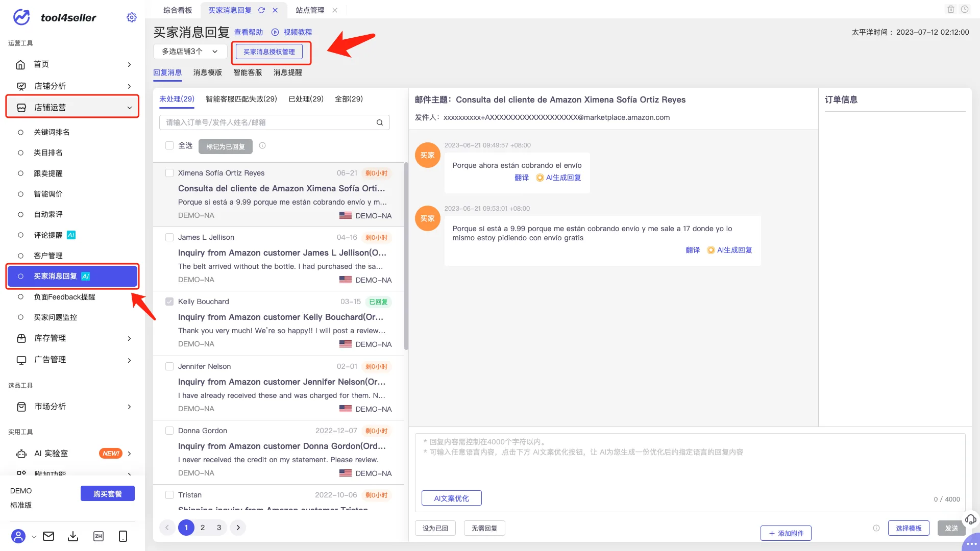Screen dimensions: 980x551
Task: Expand the 首页 menu chevron
Action: tap(129, 65)
